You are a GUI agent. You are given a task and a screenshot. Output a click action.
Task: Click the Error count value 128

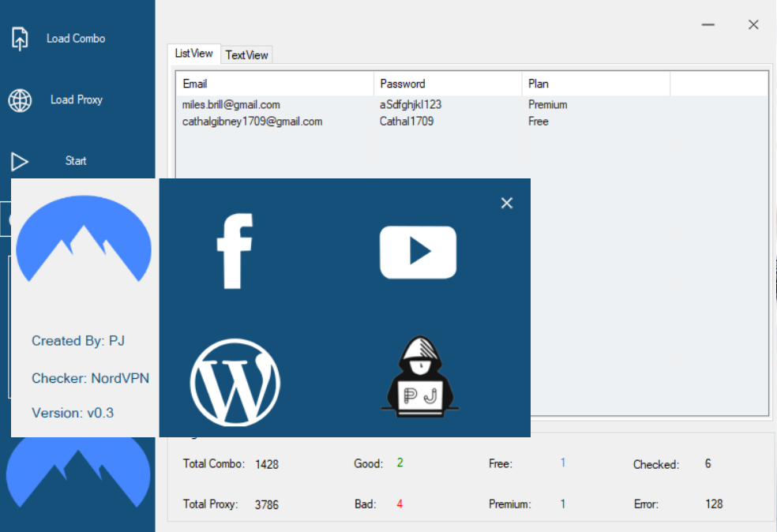(714, 504)
